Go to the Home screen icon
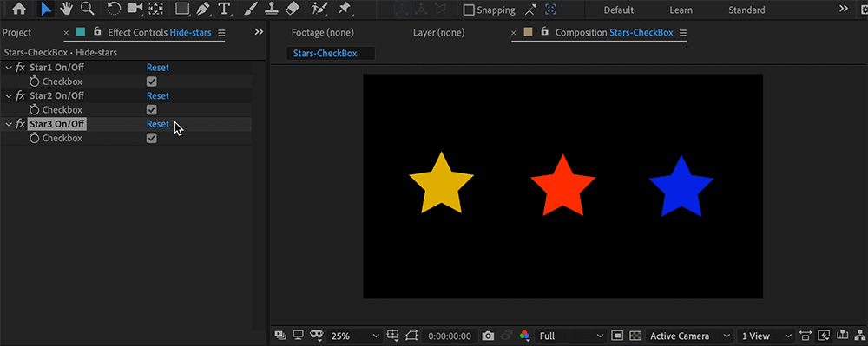This screenshot has height=346, width=868. click(x=19, y=9)
